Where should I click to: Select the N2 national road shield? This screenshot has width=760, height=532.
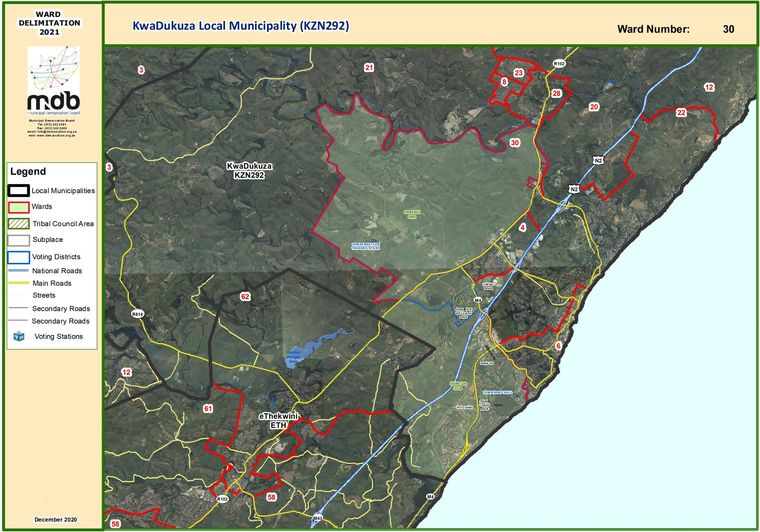[598, 160]
